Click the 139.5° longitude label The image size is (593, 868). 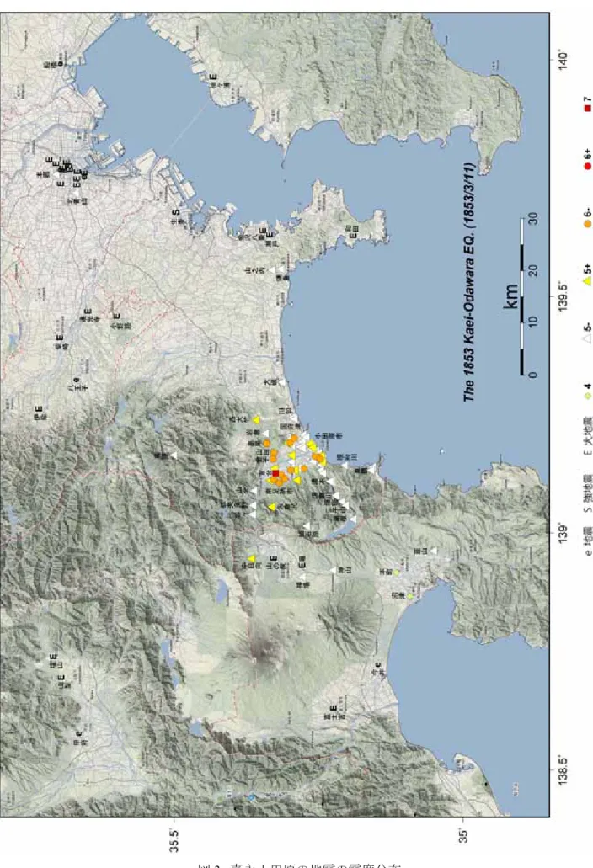(564, 295)
